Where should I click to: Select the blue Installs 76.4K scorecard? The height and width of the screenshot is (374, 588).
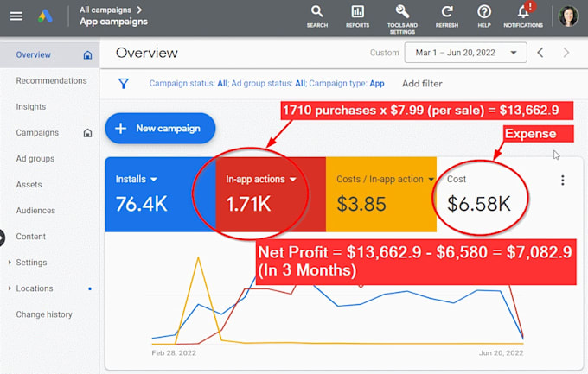click(x=161, y=194)
